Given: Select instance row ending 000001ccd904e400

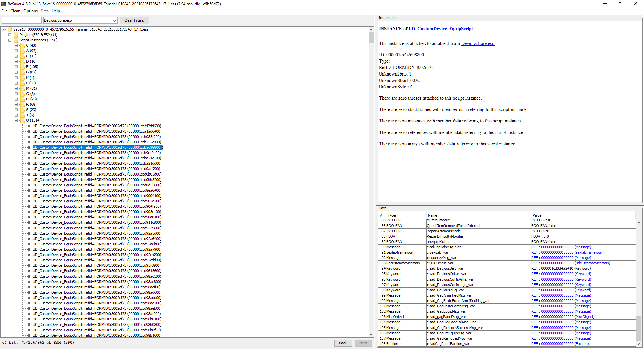Looking at the screenshot, I should click(x=97, y=201).
